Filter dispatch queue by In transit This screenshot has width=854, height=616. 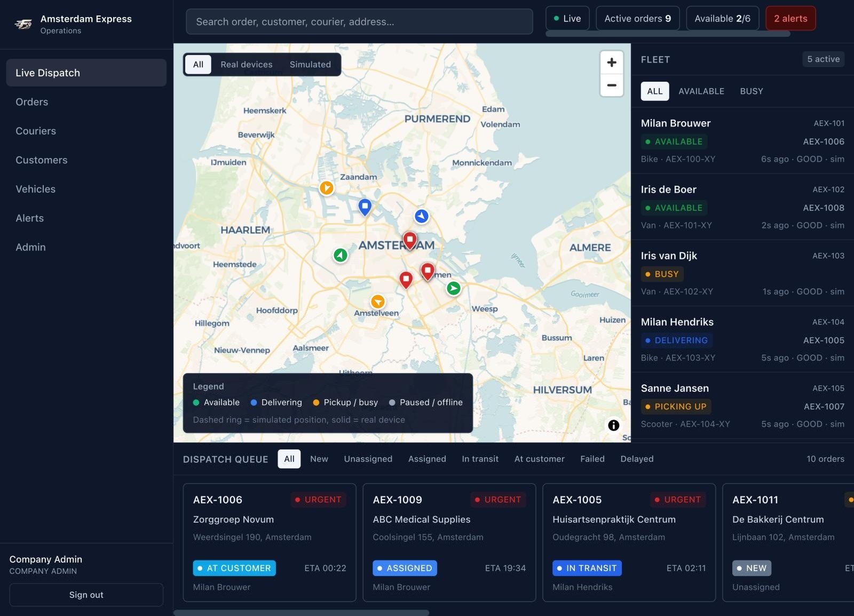(x=480, y=459)
